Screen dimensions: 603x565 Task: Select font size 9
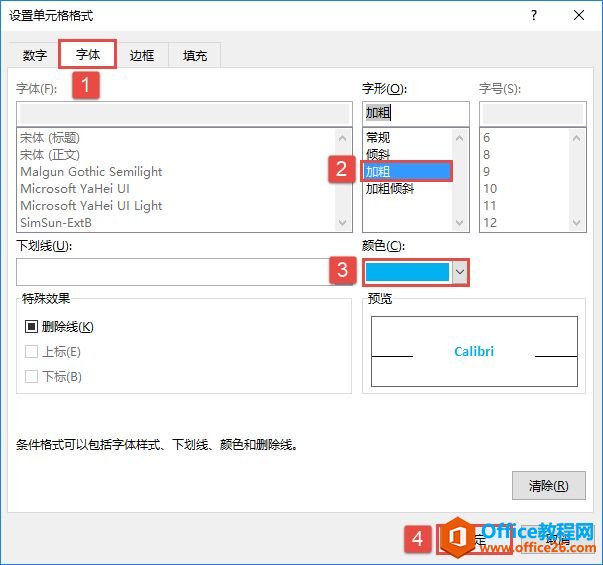pyautogui.click(x=486, y=171)
